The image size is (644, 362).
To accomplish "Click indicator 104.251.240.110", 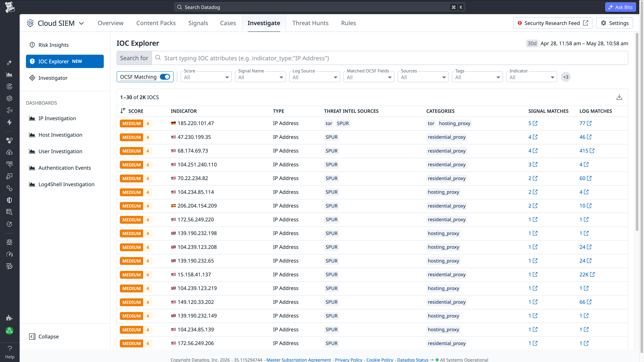I will pos(197,165).
